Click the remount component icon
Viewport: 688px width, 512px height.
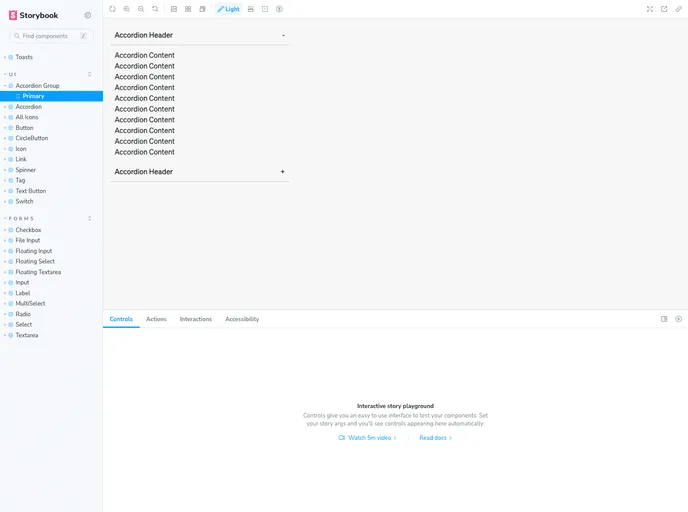click(x=112, y=9)
